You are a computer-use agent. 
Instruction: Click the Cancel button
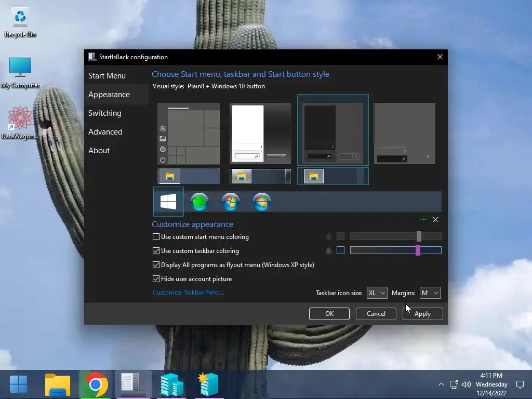[x=376, y=313]
